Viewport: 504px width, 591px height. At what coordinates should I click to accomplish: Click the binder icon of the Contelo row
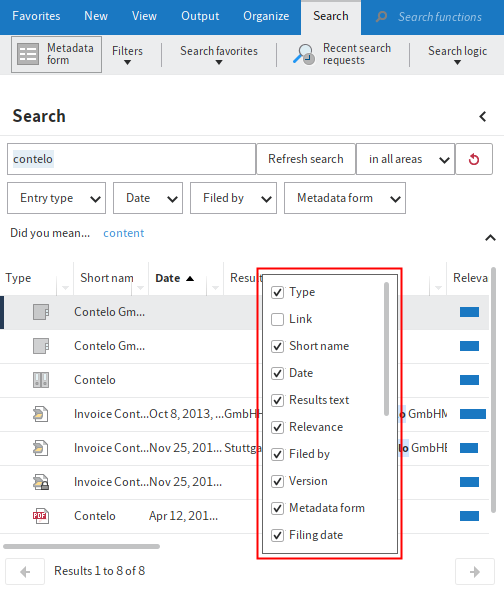[x=41, y=380]
